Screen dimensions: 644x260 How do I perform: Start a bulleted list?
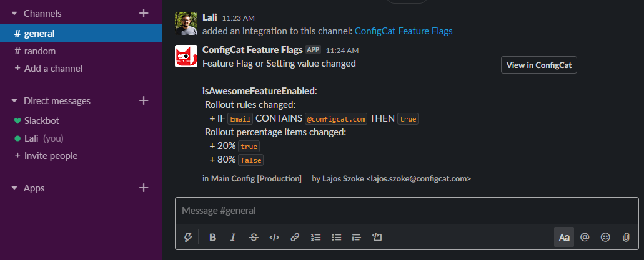337,237
